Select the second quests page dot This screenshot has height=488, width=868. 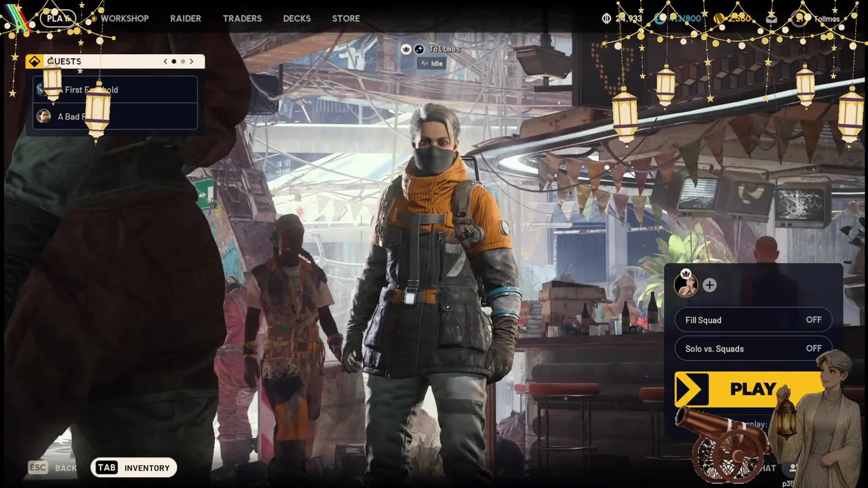click(x=182, y=62)
